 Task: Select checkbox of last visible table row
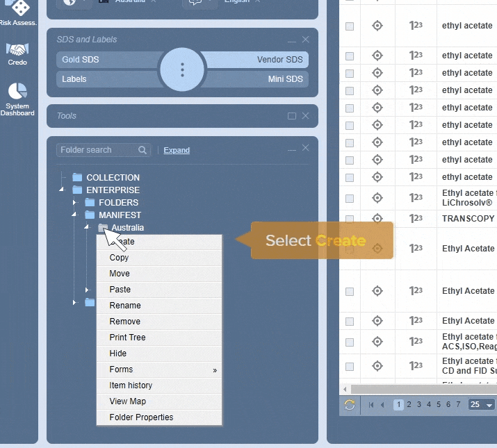click(350, 365)
